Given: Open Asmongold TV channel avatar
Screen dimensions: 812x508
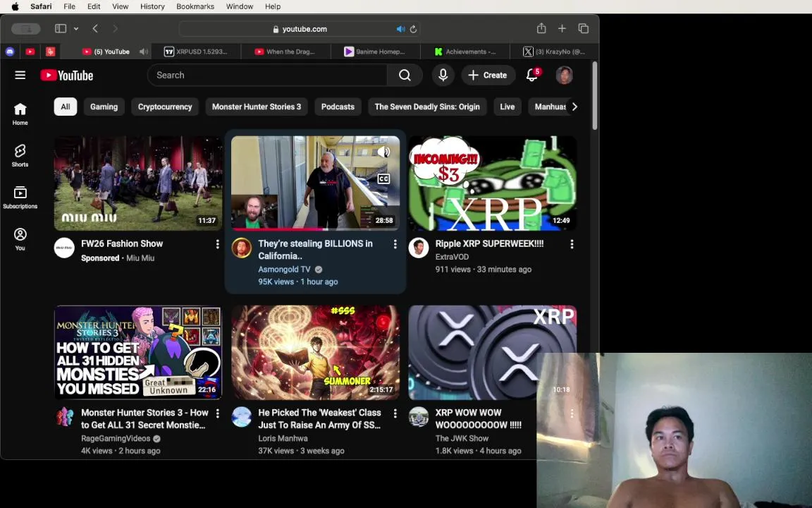Looking at the screenshot, I should point(241,248).
